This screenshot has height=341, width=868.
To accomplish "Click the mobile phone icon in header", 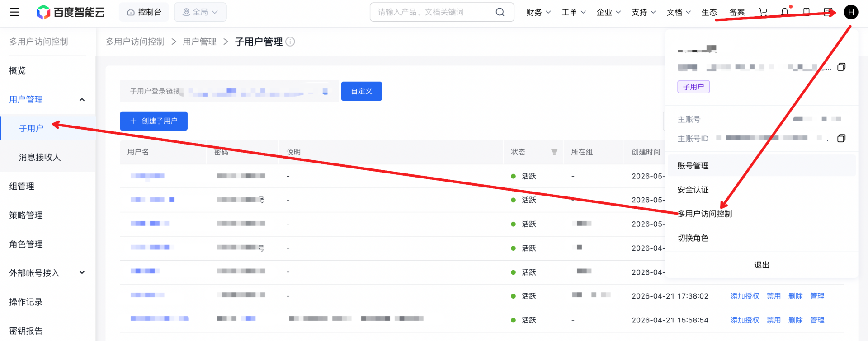I will 807,12.
